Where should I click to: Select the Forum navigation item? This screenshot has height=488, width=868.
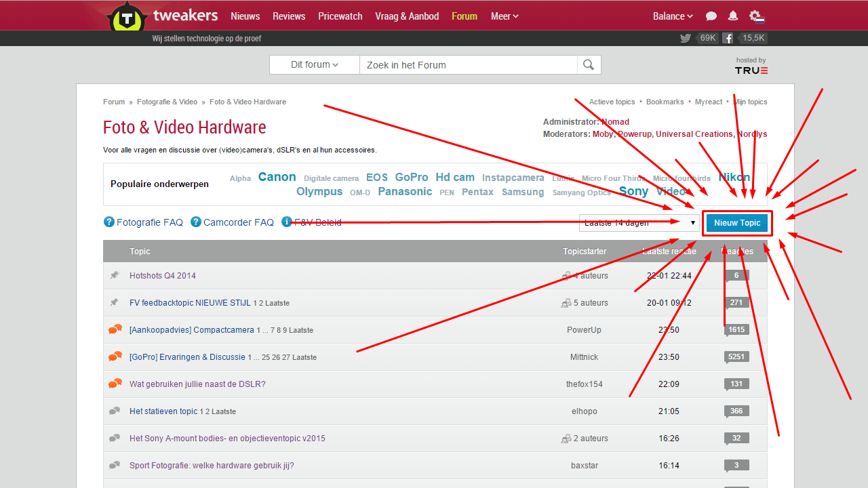[x=465, y=16]
